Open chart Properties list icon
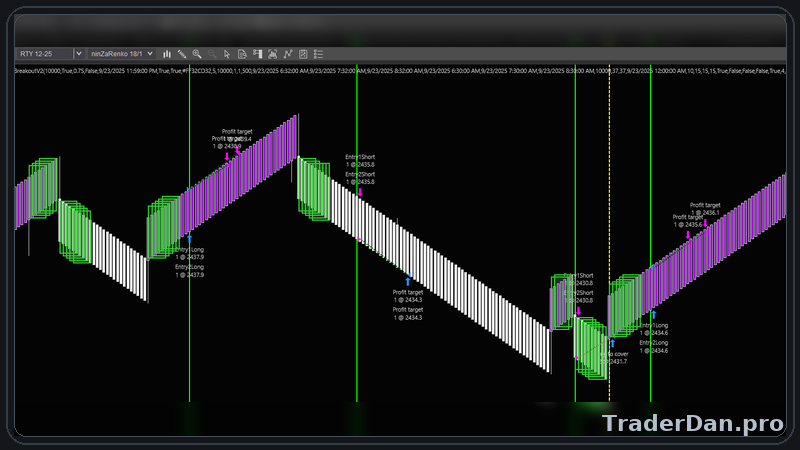 pos(318,54)
